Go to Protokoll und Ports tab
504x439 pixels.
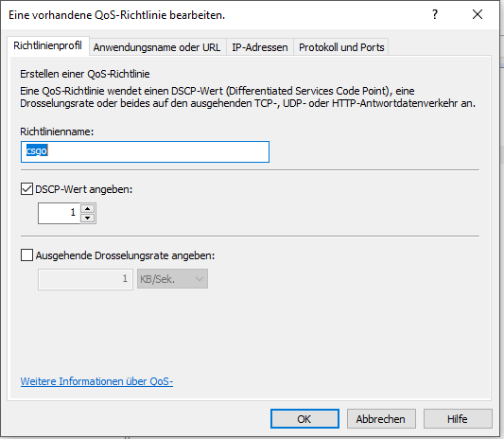pyautogui.click(x=341, y=47)
